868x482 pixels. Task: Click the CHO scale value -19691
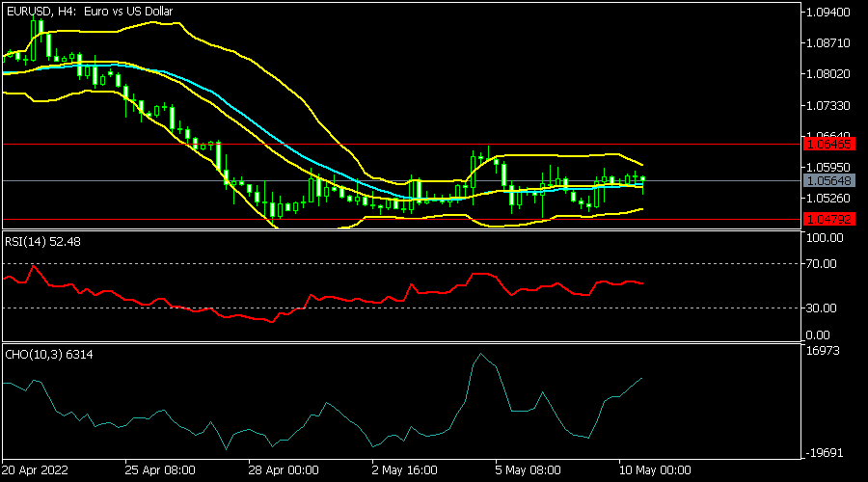point(825,453)
